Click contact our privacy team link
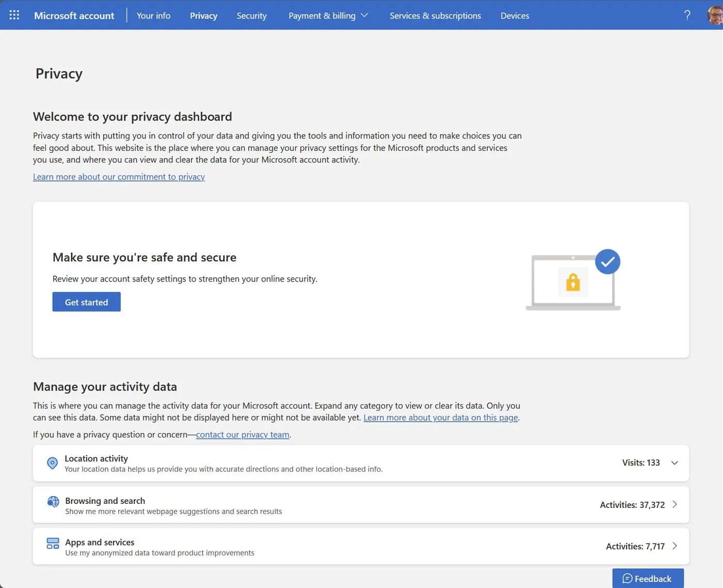The image size is (723, 588). [242, 435]
